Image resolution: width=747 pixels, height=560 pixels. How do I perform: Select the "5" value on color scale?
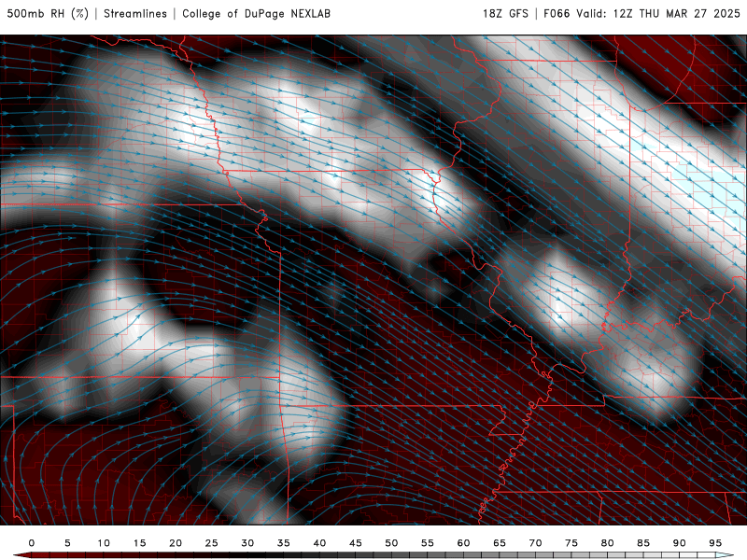point(67,543)
